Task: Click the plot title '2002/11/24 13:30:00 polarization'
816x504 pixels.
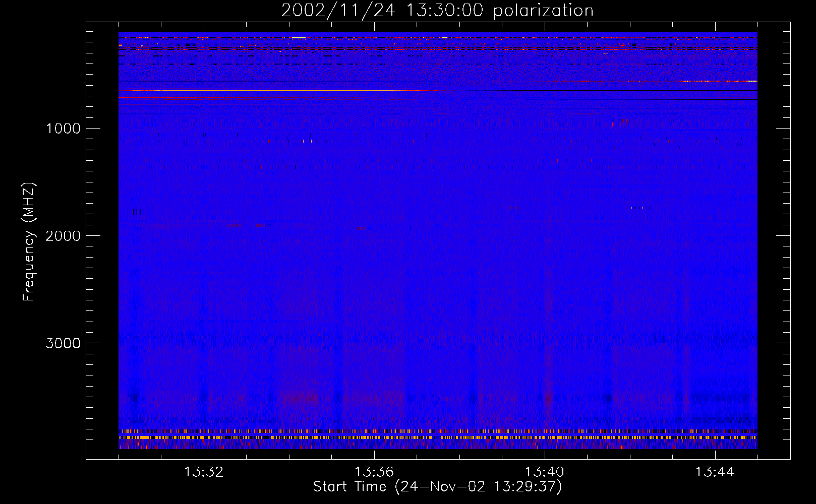Action: pyautogui.click(x=437, y=11)
